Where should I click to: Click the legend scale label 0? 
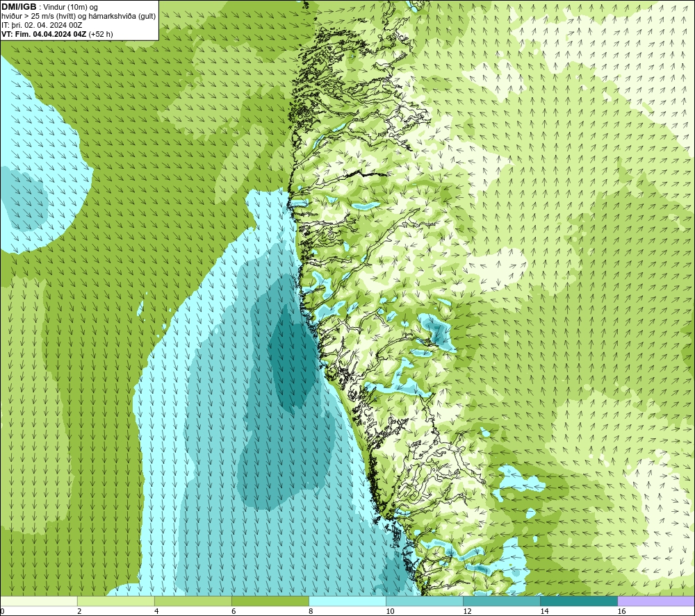(3, 612)
